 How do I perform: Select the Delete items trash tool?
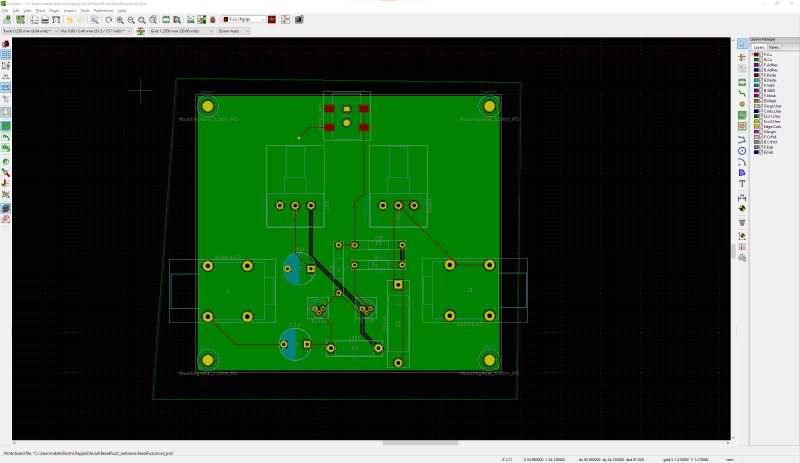click(742, 223)
